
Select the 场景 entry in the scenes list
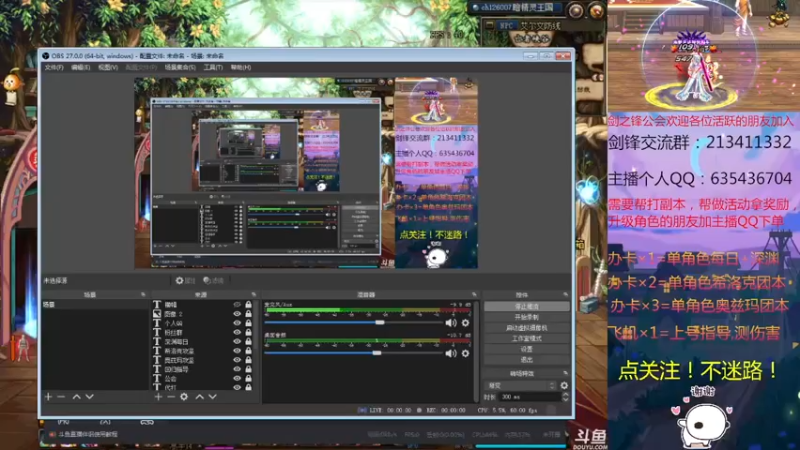tap(95, 305)
